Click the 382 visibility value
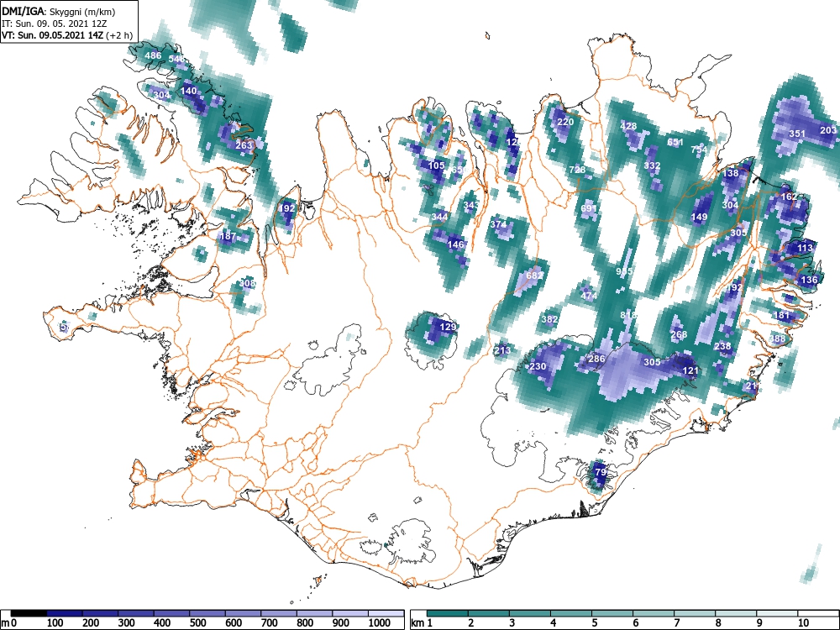 point(549,318)
